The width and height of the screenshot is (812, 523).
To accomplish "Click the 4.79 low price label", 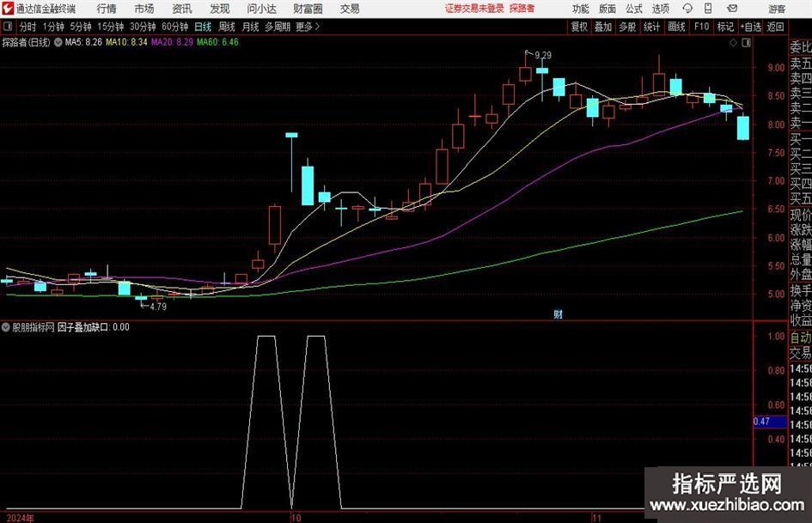I will [158, 307].
